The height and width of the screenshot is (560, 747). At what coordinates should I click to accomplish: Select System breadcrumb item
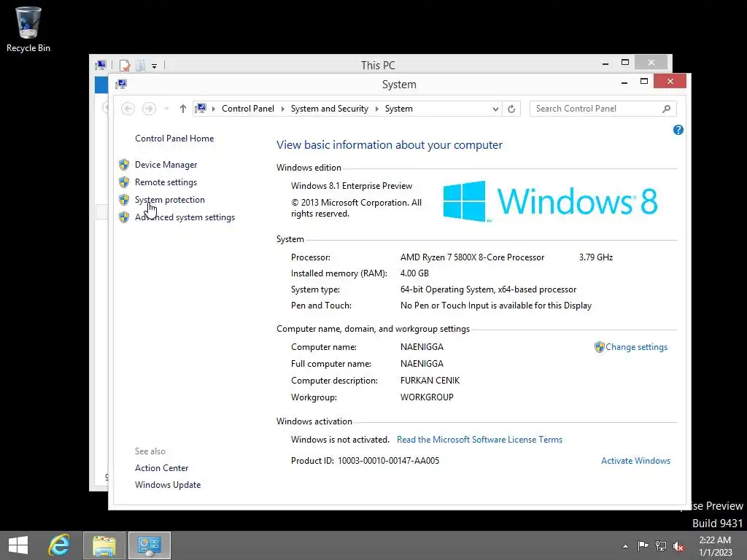[x=399, y=109]
